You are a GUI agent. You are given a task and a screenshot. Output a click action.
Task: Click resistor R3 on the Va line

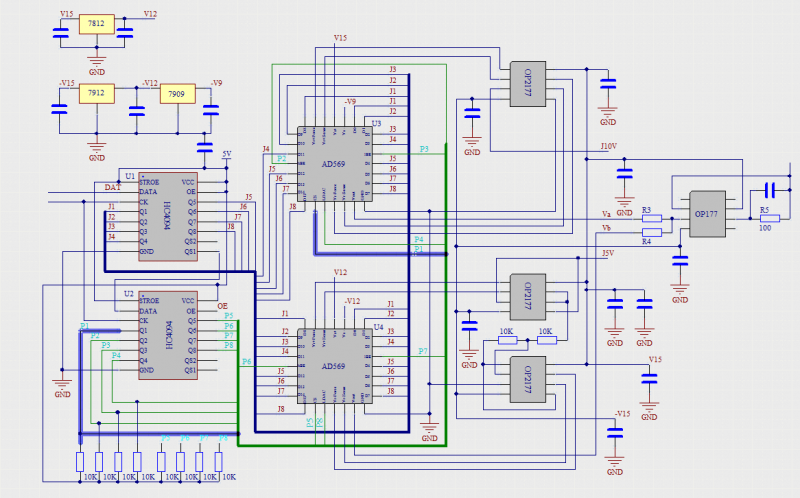tap(651, 218)
